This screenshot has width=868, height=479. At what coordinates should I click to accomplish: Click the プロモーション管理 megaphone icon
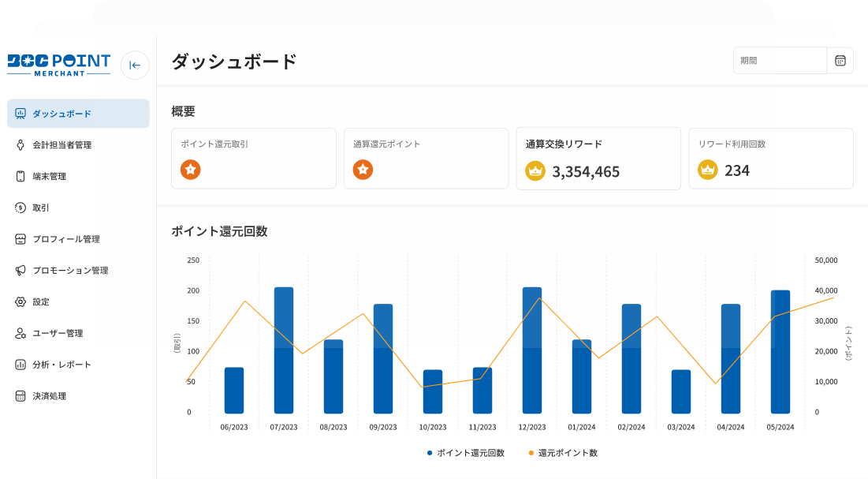click(20, 271)
